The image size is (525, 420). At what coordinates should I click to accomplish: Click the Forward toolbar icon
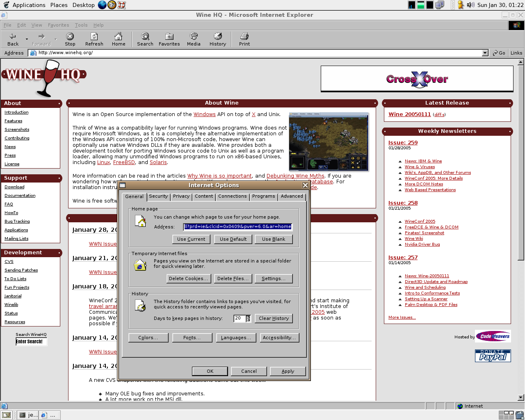click(x=41, y=37)
